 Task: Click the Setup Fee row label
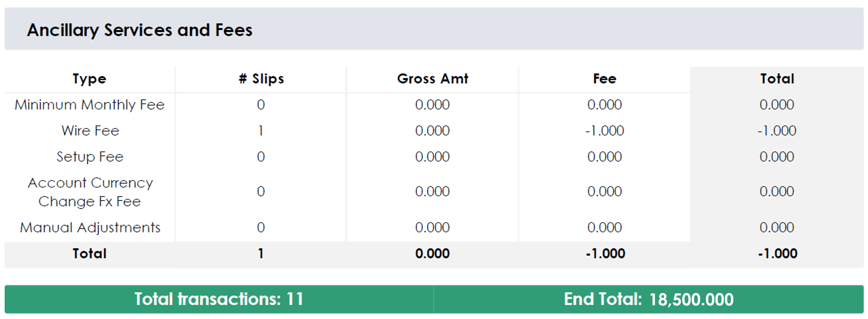pos(90,157)
